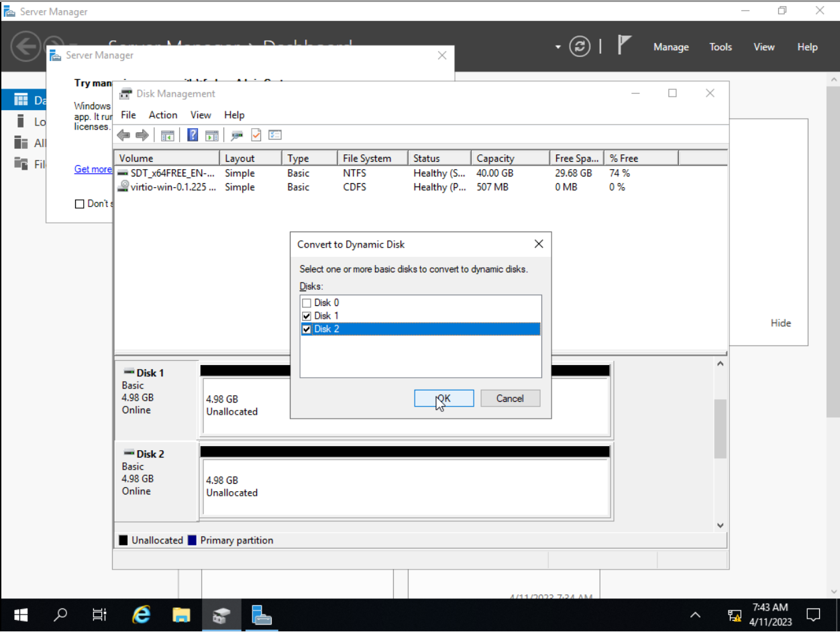The width and height of the screenshot is (840, 632).
Task: Select the Dashboard icon in Server Manager sidebar
Action: pos(21,100)
